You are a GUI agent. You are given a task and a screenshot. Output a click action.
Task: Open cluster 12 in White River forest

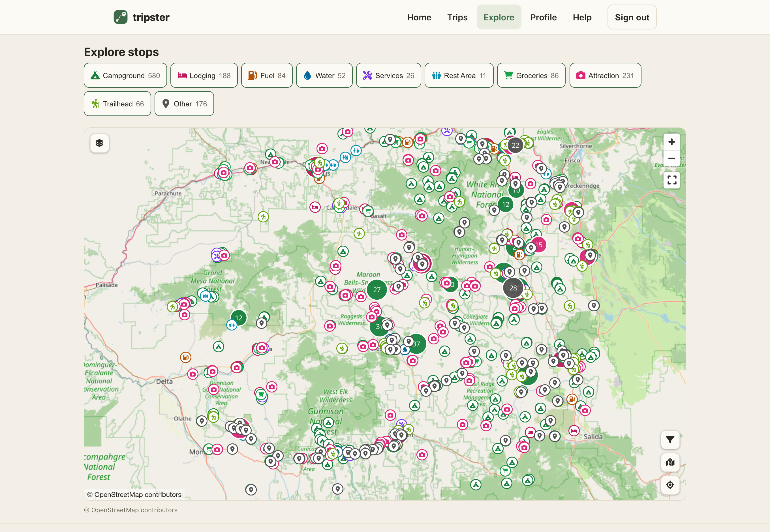[506, 205]
